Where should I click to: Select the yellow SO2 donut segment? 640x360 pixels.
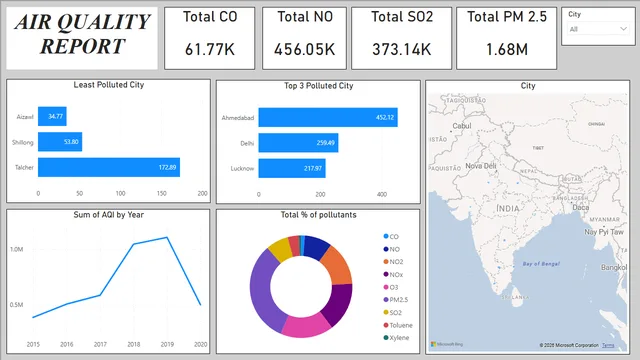(280, 250)
